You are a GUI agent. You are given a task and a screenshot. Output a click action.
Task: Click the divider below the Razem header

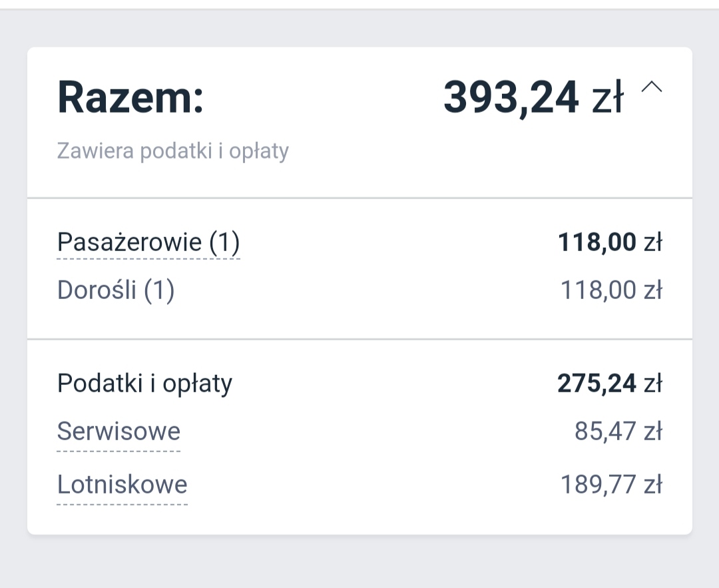click(359, 198)
